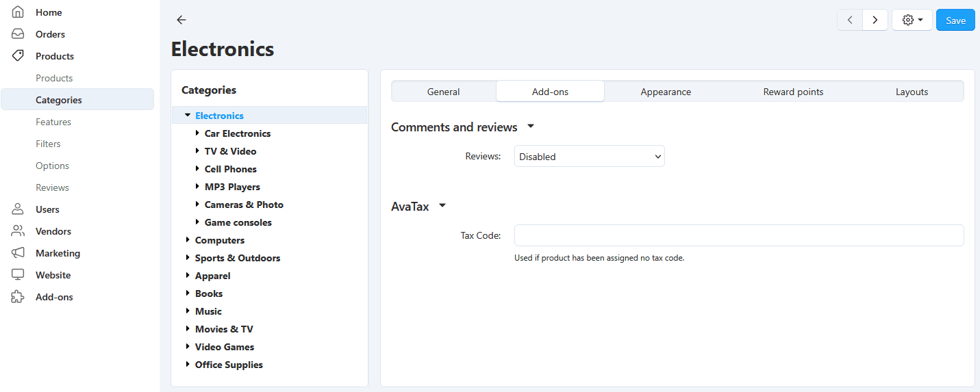Click the Users person icon
Screen dimensions: 980x392
pos(18,209)
